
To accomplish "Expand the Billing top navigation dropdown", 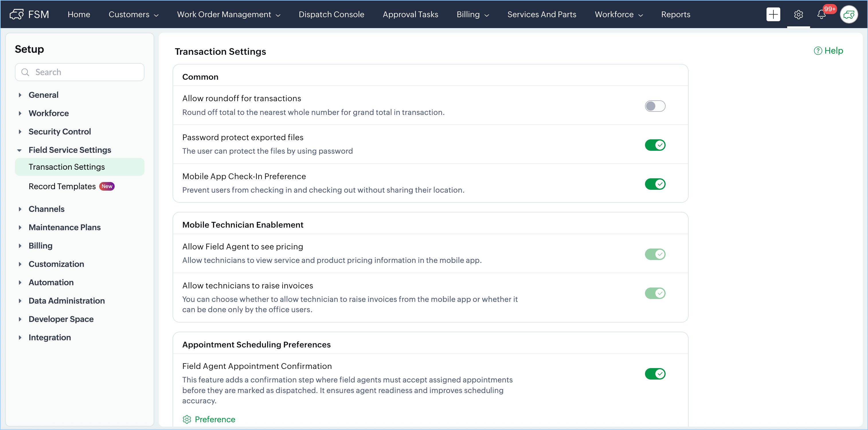I will click(472, 15).
